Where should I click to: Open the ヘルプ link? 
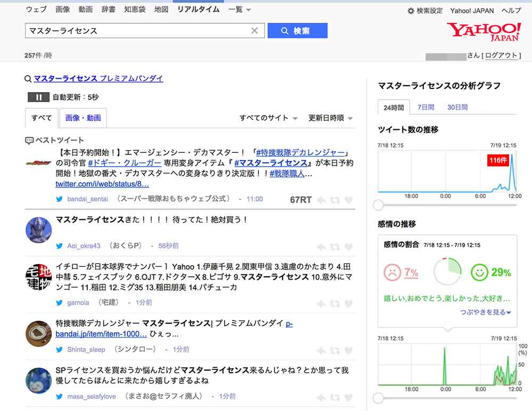pos(511,11)
